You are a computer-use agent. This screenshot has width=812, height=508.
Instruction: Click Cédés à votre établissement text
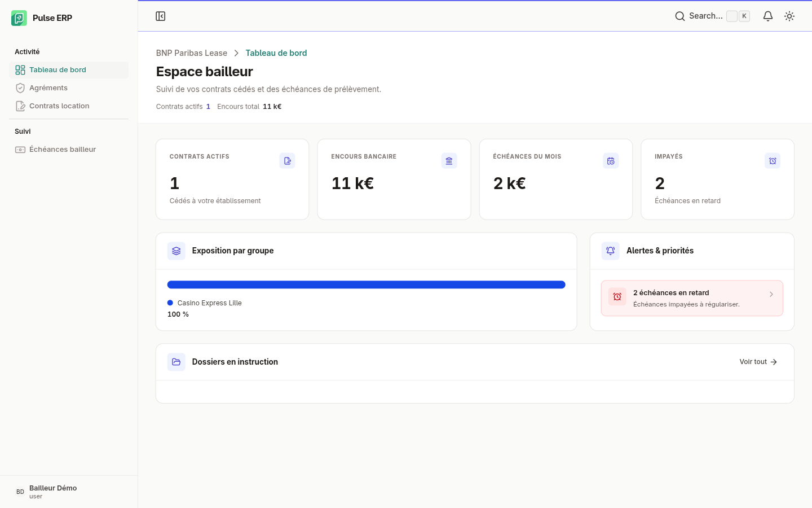[x=215, y=201]
